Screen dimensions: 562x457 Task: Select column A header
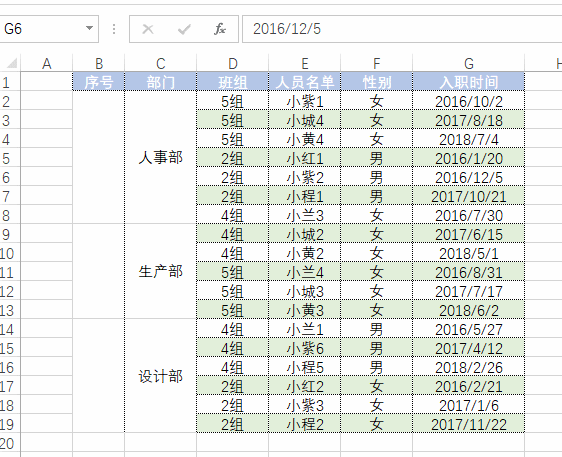coord(47,64)
